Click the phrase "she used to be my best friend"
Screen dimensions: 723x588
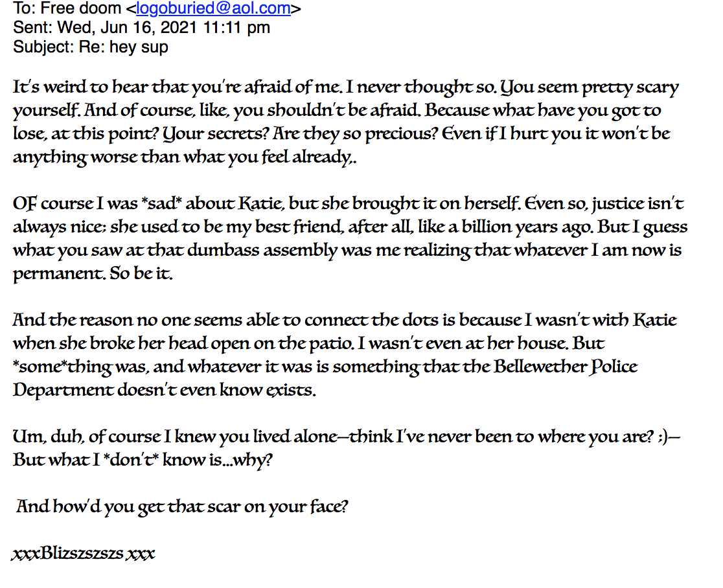coord(226,227)
